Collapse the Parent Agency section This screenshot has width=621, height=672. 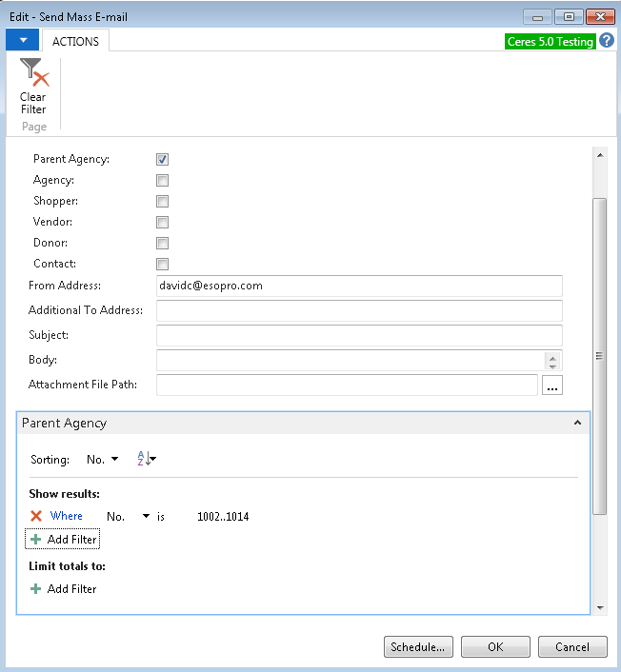pyautogui.click(x=576, y=423)
